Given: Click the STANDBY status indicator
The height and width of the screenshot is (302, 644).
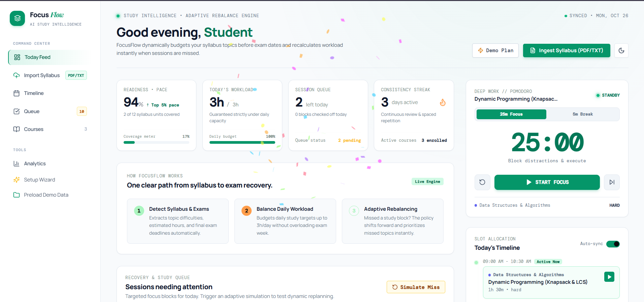Looking at the screenshot, I should point(608,95).
